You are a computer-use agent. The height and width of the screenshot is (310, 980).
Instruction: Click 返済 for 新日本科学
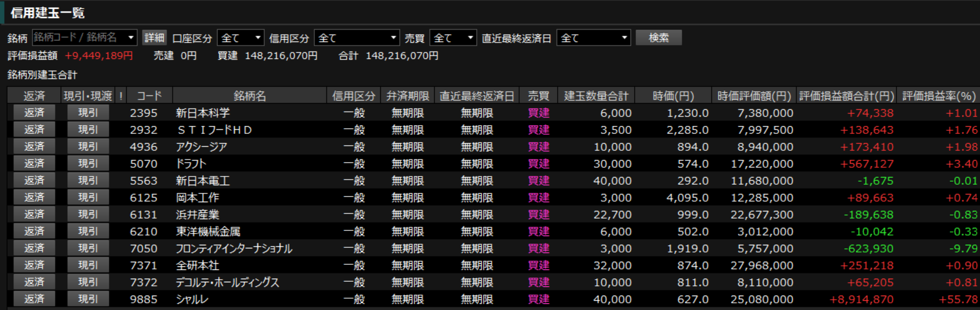[x=34, y=112]
